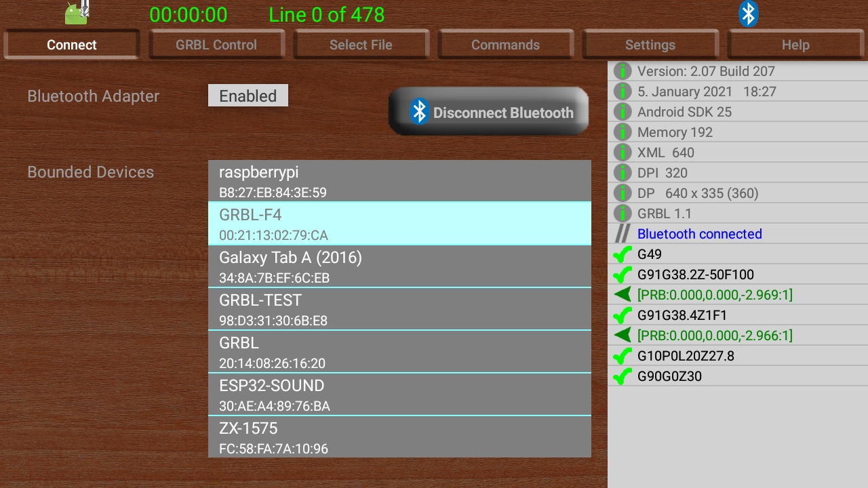Select the GRBL-F4 device
Viewport: 868px width, 488px height.
point(399,224)
